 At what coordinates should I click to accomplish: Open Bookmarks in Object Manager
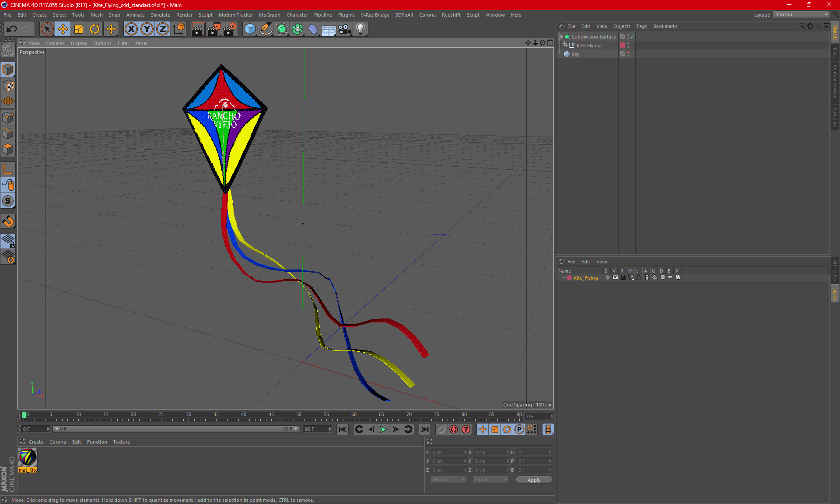[665, 26]
